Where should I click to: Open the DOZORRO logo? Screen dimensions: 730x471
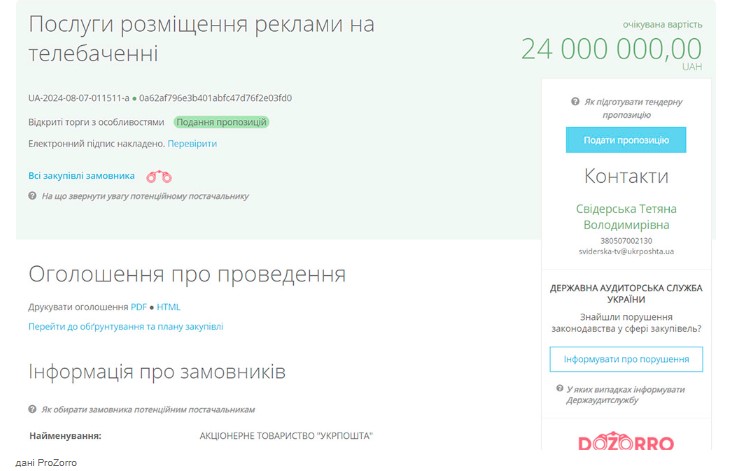click(x=626, y=443)
